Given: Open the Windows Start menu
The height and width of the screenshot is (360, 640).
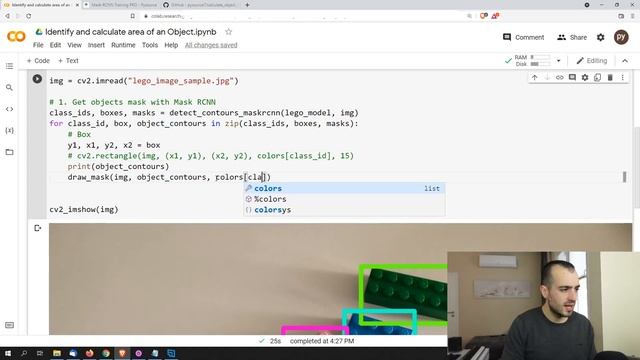Looking at the screenshot, I should (8, 353).
